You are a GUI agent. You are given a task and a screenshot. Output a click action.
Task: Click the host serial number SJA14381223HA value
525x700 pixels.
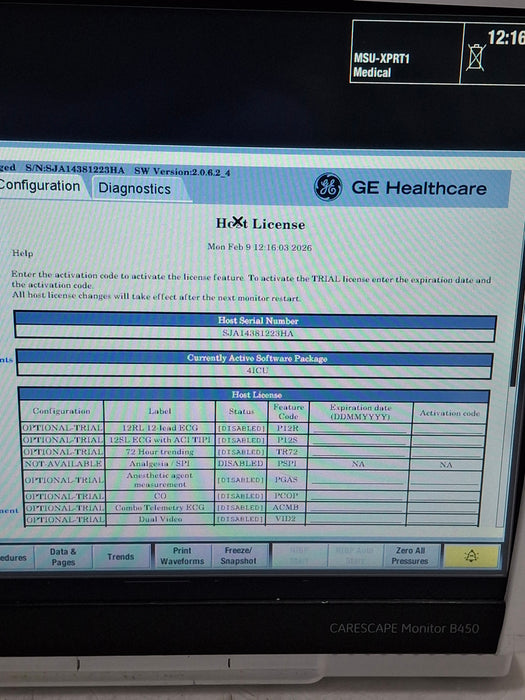click(258, 333)
